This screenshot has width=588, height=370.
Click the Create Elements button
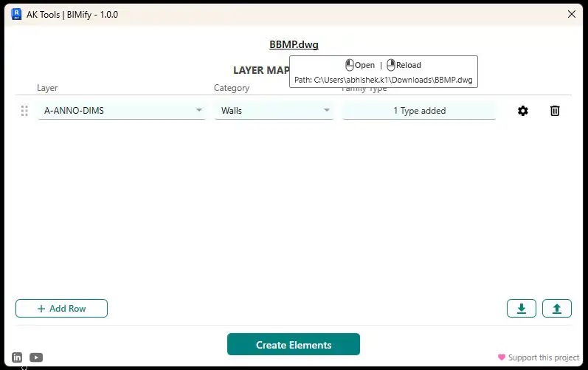point(294,345)
